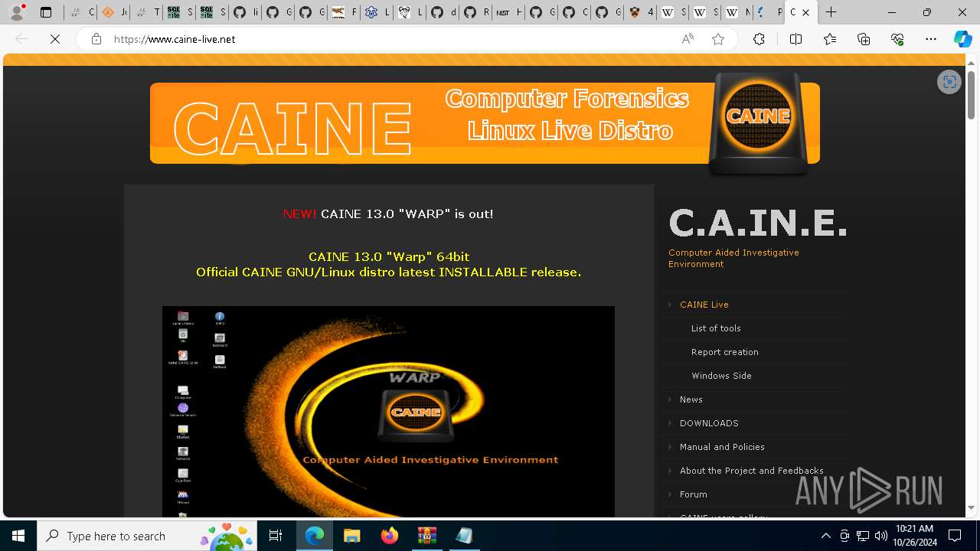Click the taskbar search box

point(149,536)
